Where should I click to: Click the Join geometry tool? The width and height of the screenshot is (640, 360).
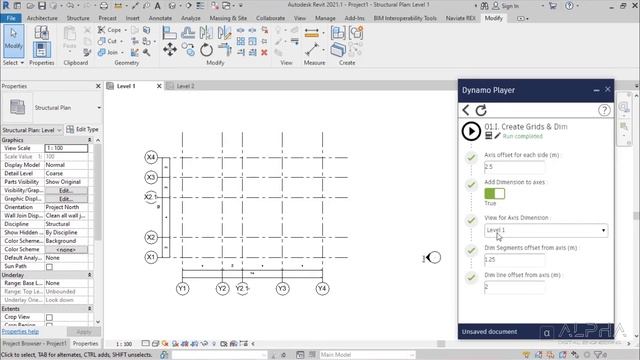point(108,53)
